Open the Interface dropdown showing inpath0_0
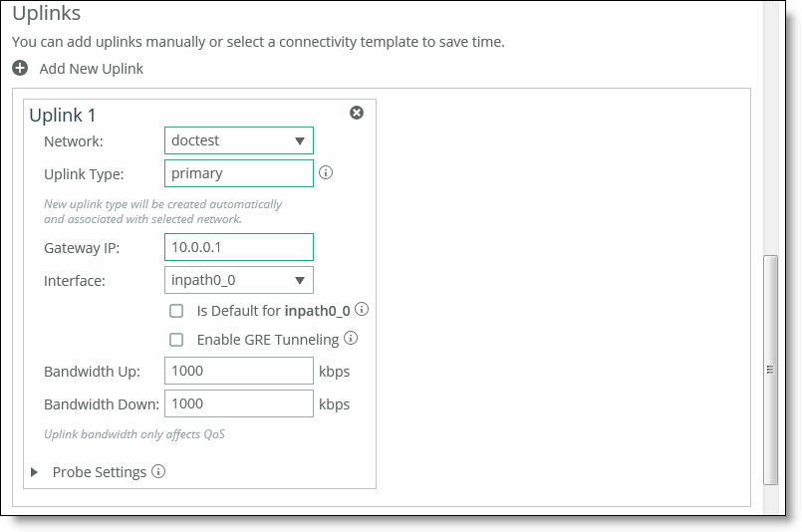Viewport: 802px width, 532px height. point(239,280)
